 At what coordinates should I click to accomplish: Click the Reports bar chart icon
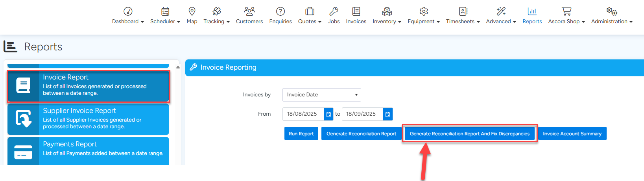(532, 11)
